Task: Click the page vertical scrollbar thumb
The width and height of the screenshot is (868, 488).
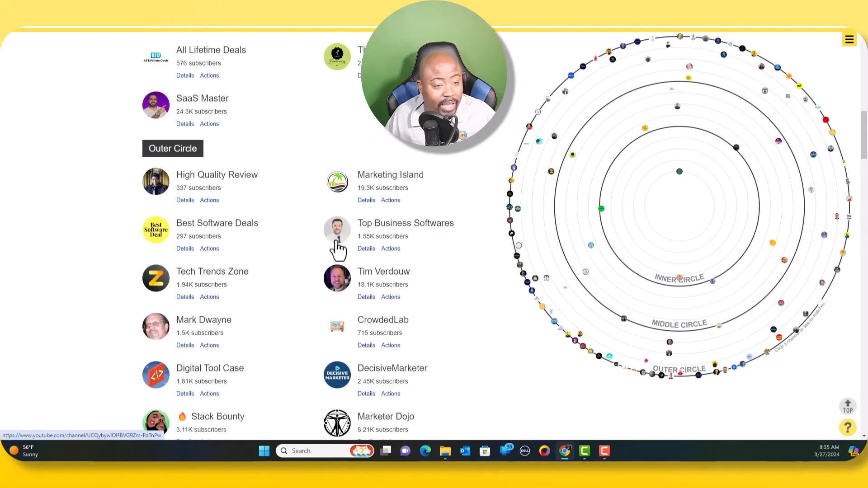Action: [864, 135]
